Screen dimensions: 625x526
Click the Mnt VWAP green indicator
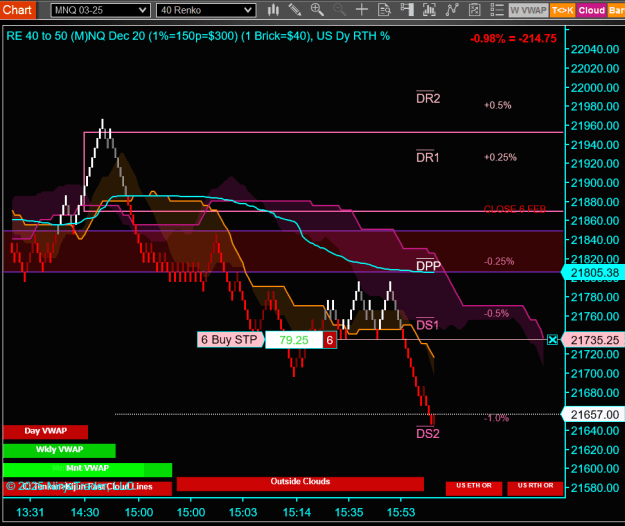point(87,469)
